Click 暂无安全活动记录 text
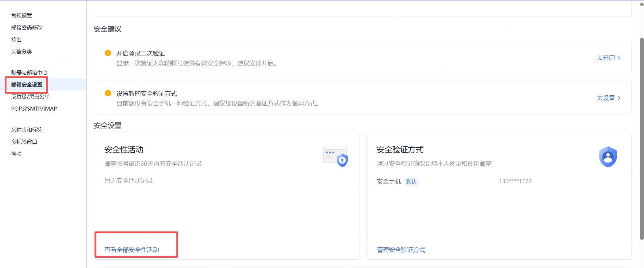The image size is (644, 268). point(129,181)
